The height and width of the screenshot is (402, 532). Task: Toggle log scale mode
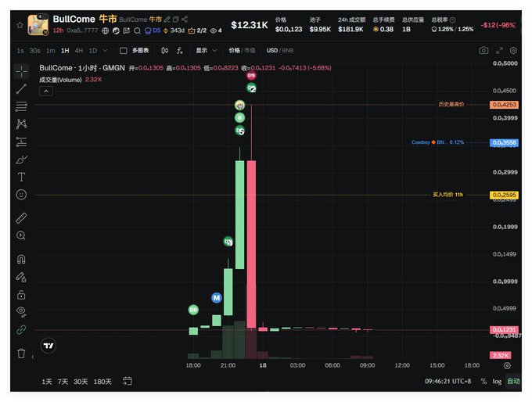497,382
